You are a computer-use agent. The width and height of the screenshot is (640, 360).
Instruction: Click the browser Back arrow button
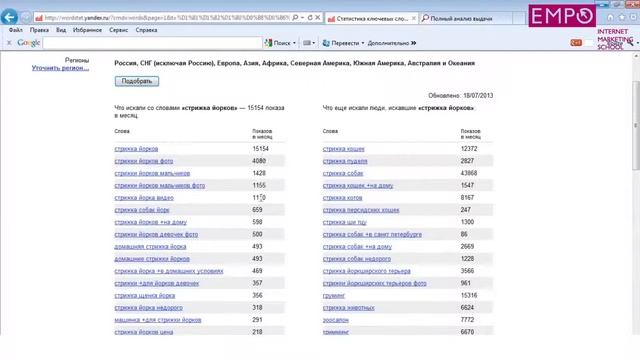9,18
